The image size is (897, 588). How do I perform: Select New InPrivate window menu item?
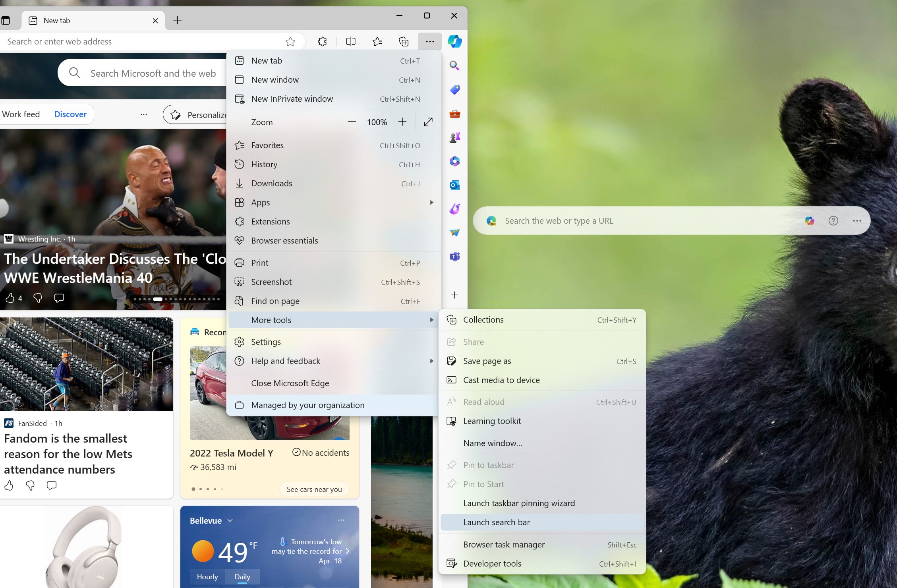coord(334,99)
